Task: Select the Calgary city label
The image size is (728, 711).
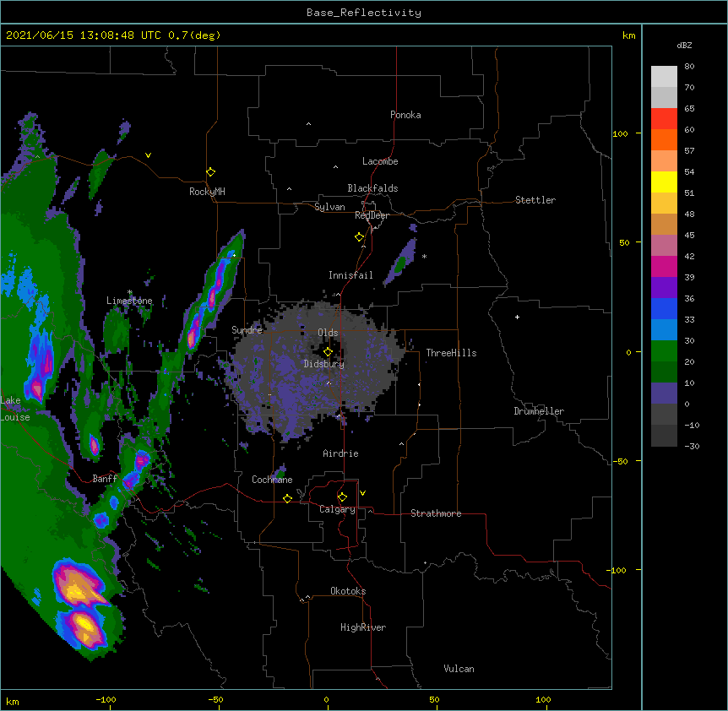Action: [337, 509]
